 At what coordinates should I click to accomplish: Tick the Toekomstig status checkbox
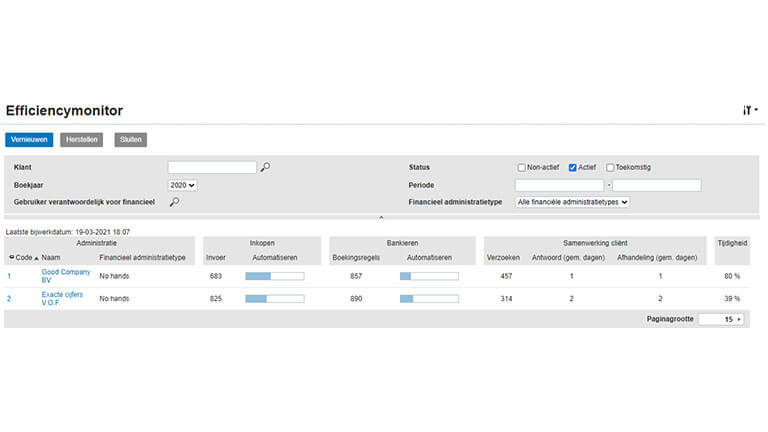click(610, 167)
